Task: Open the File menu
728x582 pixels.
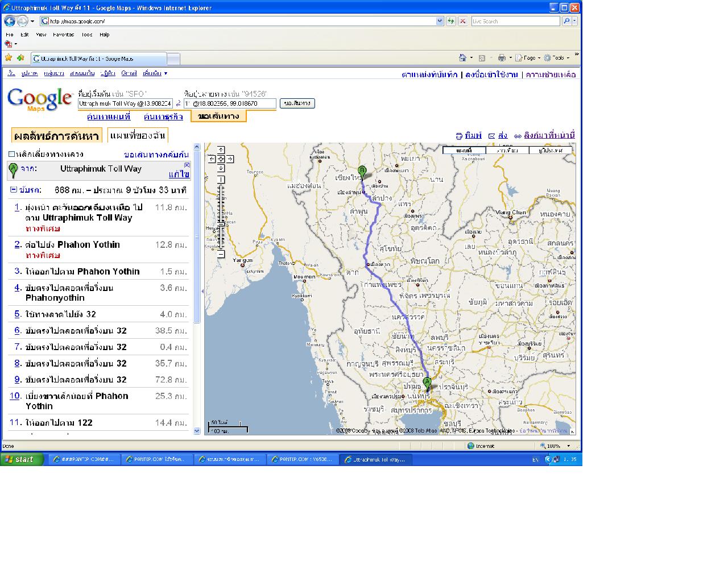Action: pos(10,35)
